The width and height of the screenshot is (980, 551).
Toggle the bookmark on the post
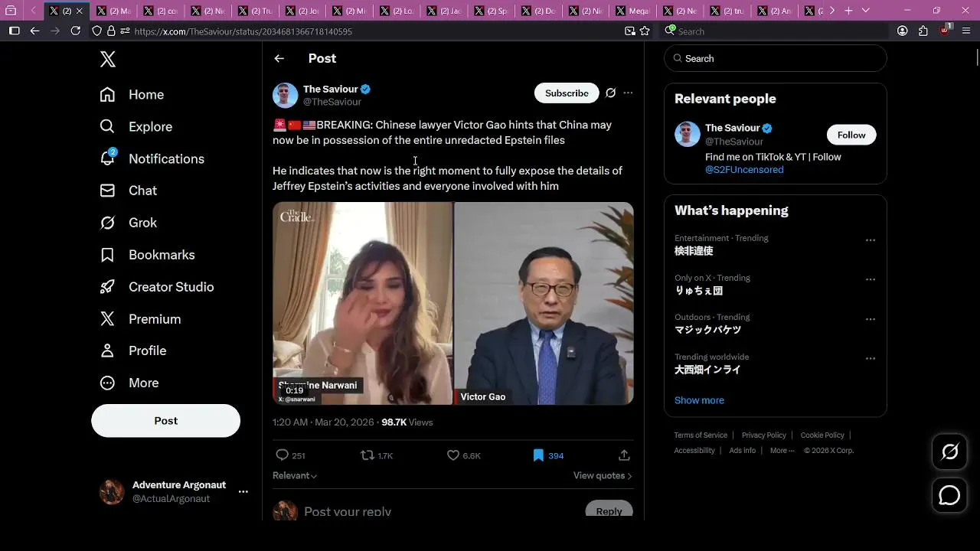[x=538, y=455]
